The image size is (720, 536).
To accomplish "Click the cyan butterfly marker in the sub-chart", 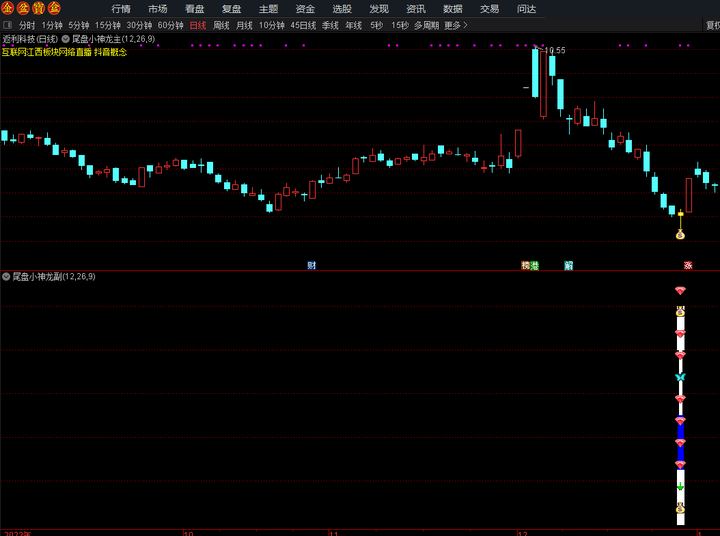I will tap(680, 377).
